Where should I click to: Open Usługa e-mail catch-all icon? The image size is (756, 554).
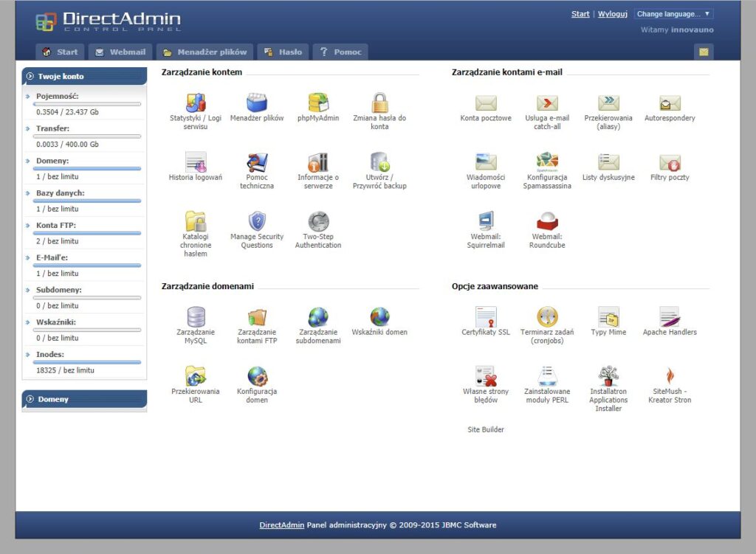coord(547,103)
